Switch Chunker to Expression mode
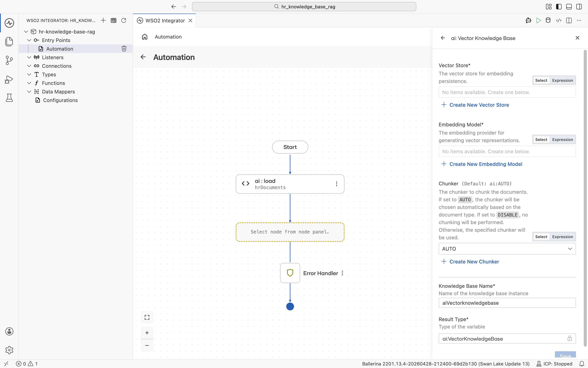Screen dimensions: 588x368 [563, 237]
